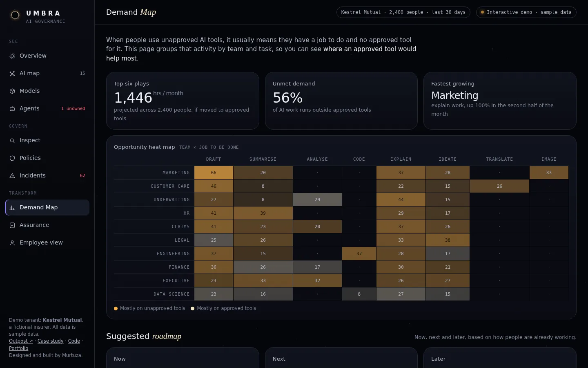
Task: Click the Assurance checkbox icon
Action: tap(12, 225)
